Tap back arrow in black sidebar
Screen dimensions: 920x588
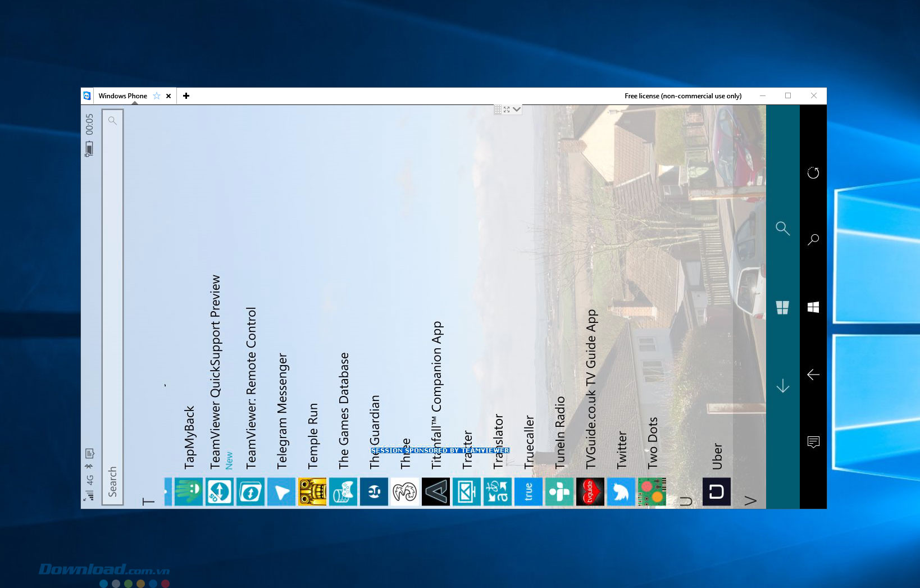pyautogui.click(x=813, y=375)
